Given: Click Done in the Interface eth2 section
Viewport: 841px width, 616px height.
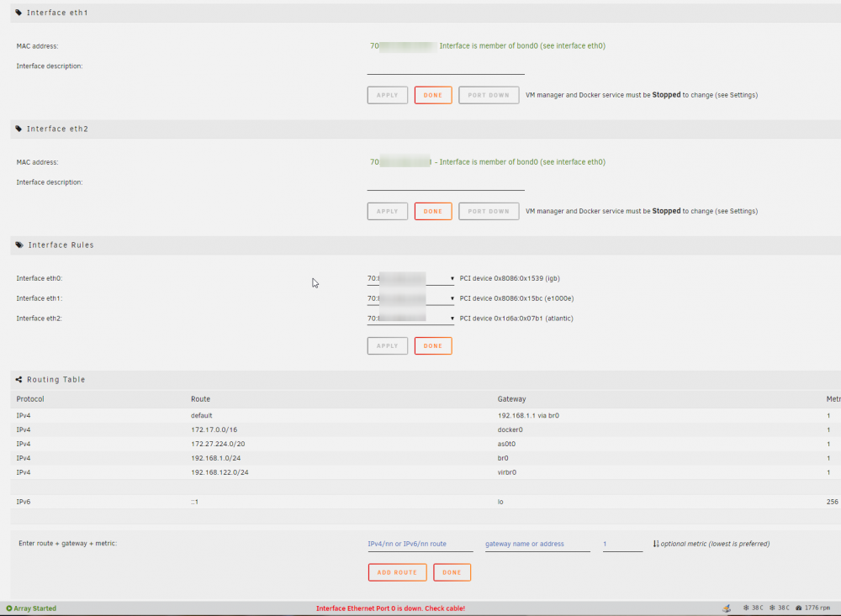Looking at the screenshot, I should pos(433,211).
